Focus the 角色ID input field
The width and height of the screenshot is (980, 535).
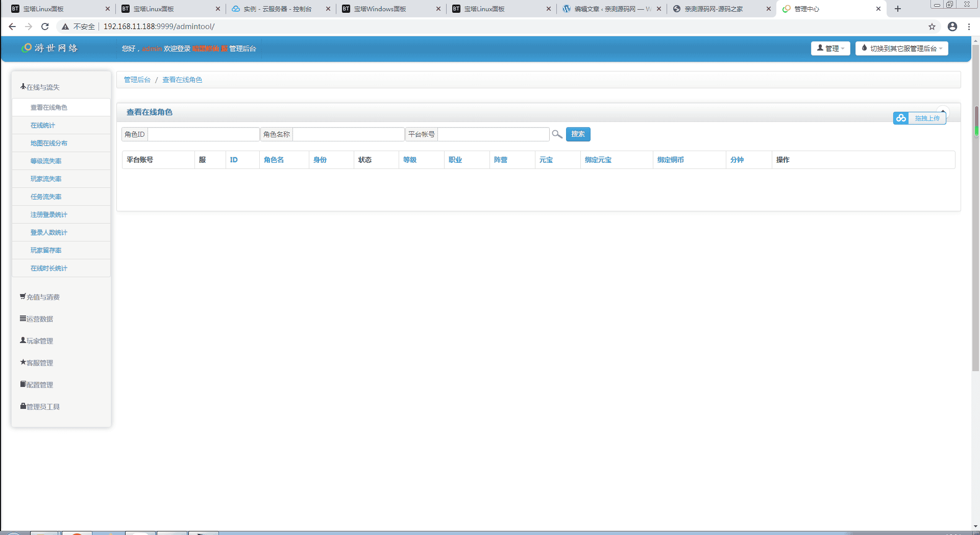coord(204,134)
